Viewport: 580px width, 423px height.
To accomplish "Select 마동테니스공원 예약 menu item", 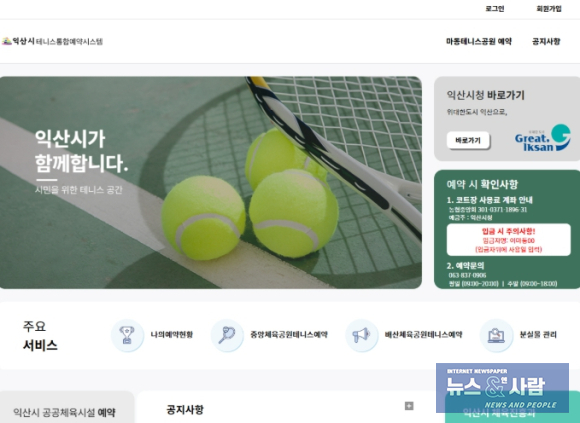I will tap(479, 41).
